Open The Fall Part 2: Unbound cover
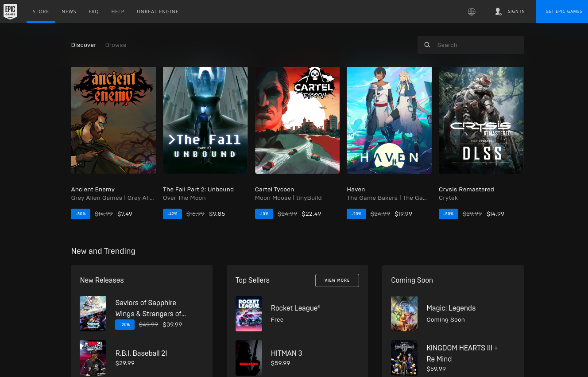 (x=205, y=120)
